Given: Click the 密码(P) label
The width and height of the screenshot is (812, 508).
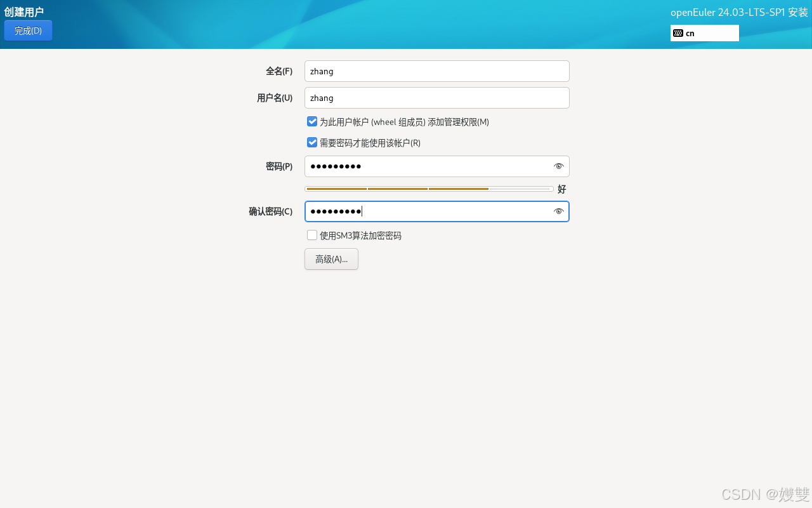Looking at the screenshot, I should [279, 166].
